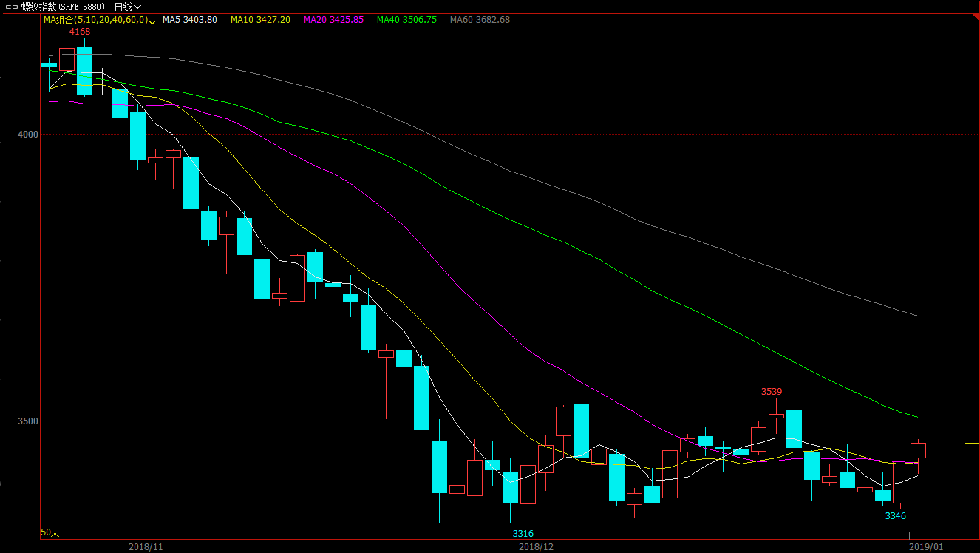Click the 50天 range label
This screenshot has width=980, height=553.
point(50,532)
